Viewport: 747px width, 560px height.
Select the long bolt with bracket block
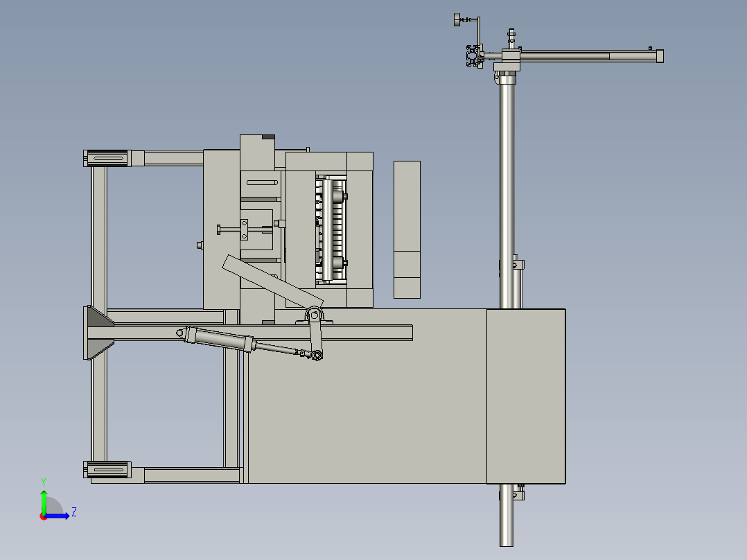[245, 229]
